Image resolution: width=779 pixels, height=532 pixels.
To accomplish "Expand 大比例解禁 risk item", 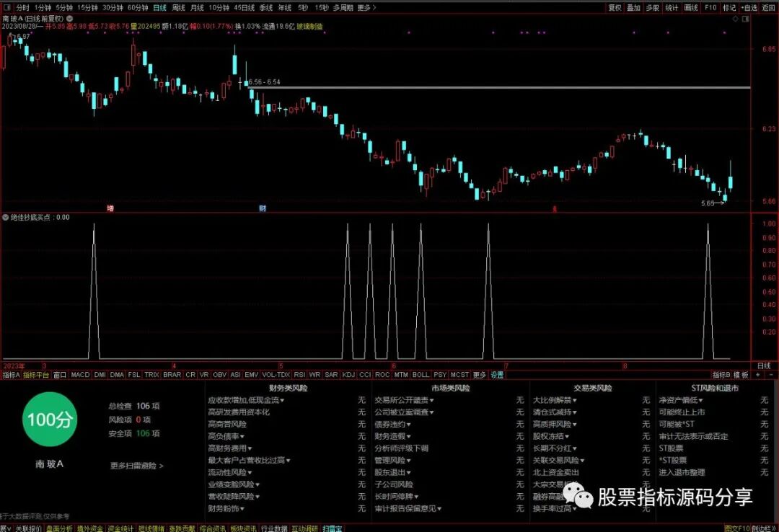I will point(555,400).
